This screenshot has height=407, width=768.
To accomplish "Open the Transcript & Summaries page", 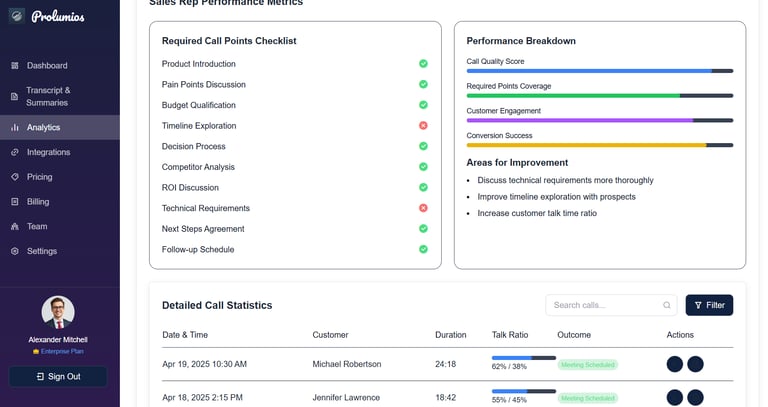I will [48, 96].
